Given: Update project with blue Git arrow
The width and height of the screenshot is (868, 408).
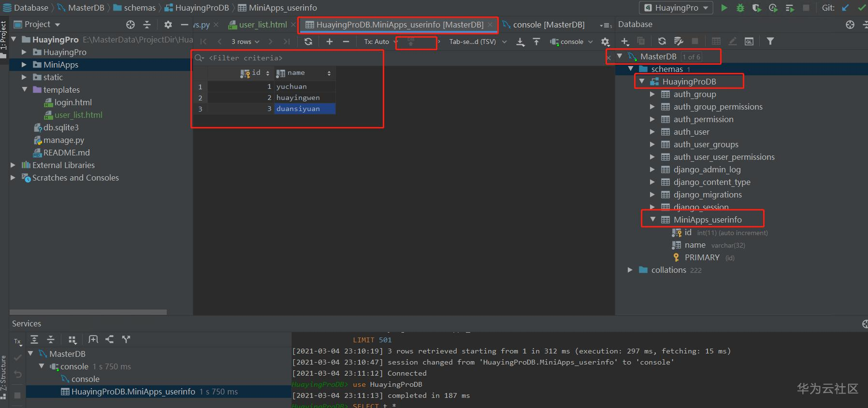Looking at the screenshot, I should (x=845, y=8).
